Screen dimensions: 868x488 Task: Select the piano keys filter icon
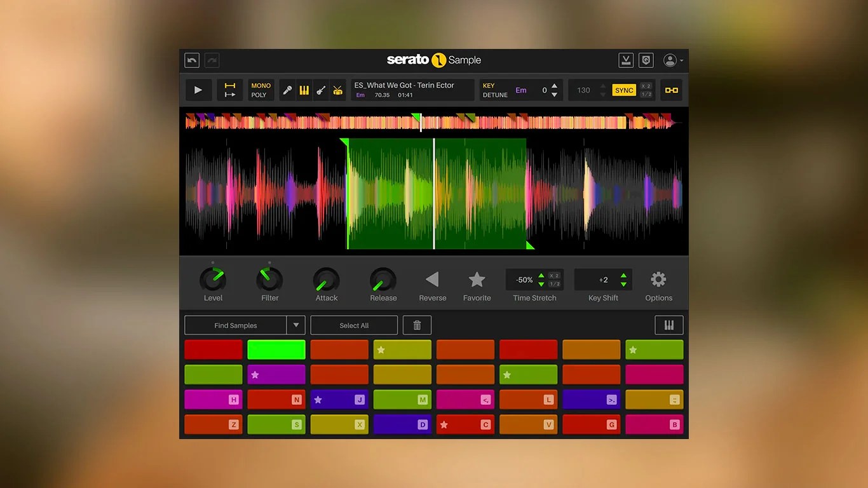pyautogui.click(x=304, y=90)
